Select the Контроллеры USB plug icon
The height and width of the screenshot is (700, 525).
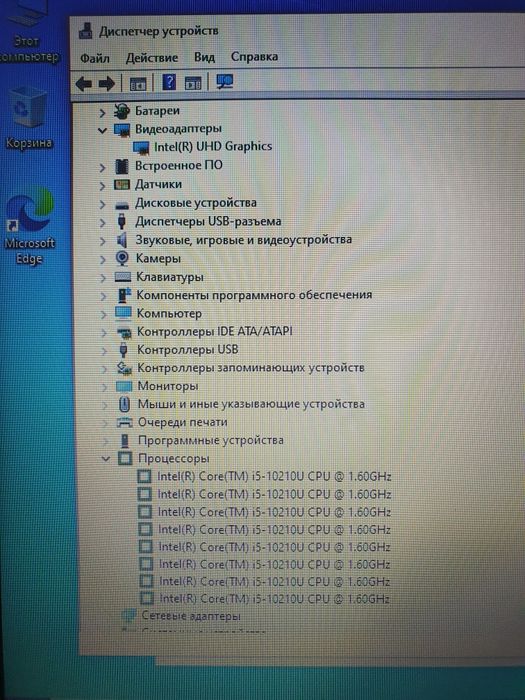click(124, 350)
